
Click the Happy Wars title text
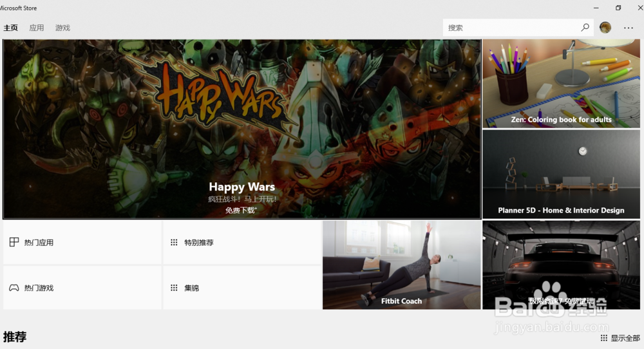coord(242,187)
